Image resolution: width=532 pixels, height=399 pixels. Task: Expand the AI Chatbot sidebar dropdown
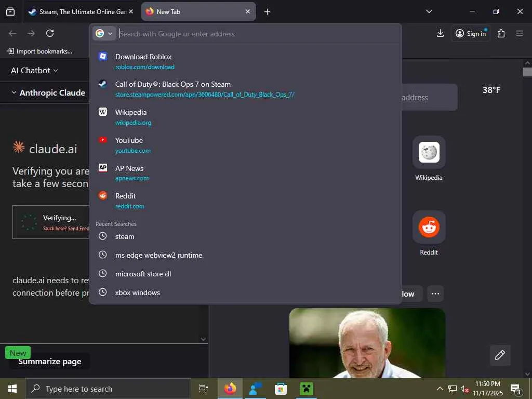(x=34, y=71)
